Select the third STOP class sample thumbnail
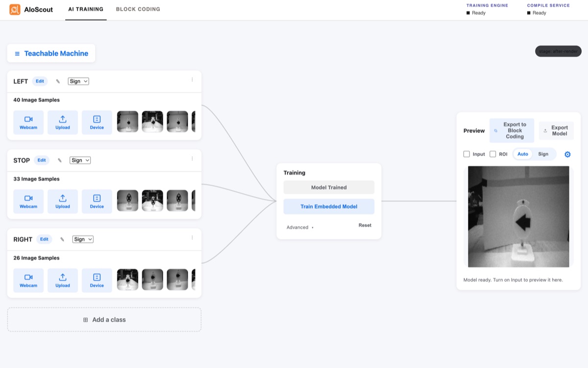This screenshot has height=368, width=588. pyautogui.click(x=177, y=201)
